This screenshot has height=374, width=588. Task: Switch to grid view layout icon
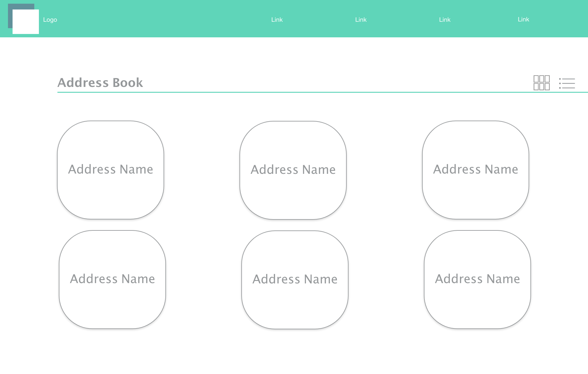pyautogui.click(x=541, y=83)
